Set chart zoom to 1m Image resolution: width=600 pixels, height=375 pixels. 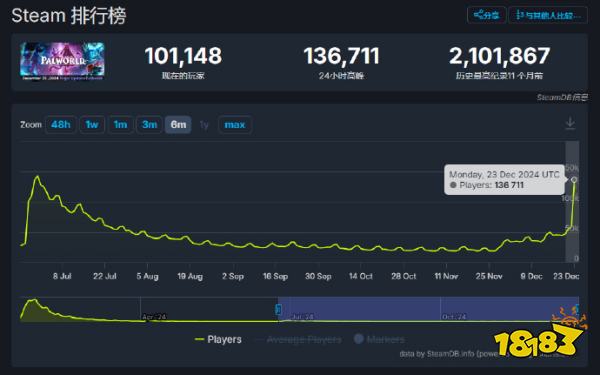point(121,125)
